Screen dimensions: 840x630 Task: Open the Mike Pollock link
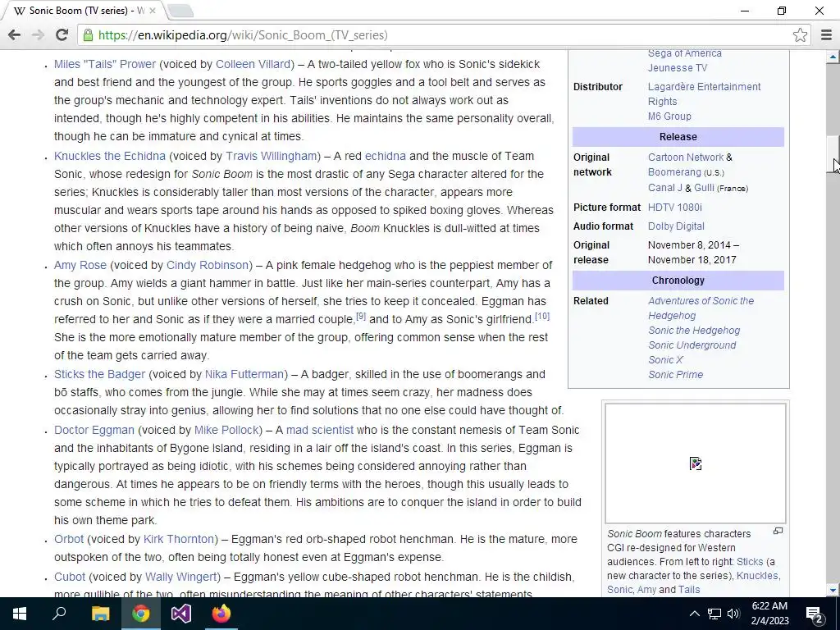(226, 430)
